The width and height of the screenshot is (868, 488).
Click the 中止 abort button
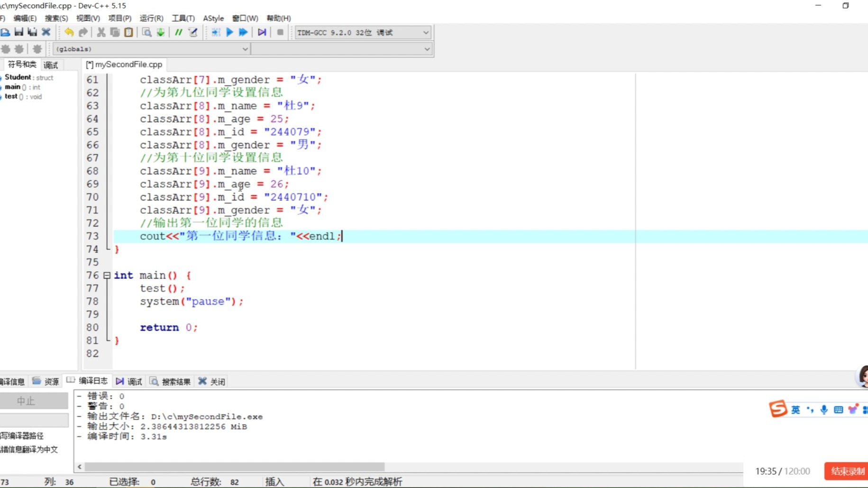[34, 401]
